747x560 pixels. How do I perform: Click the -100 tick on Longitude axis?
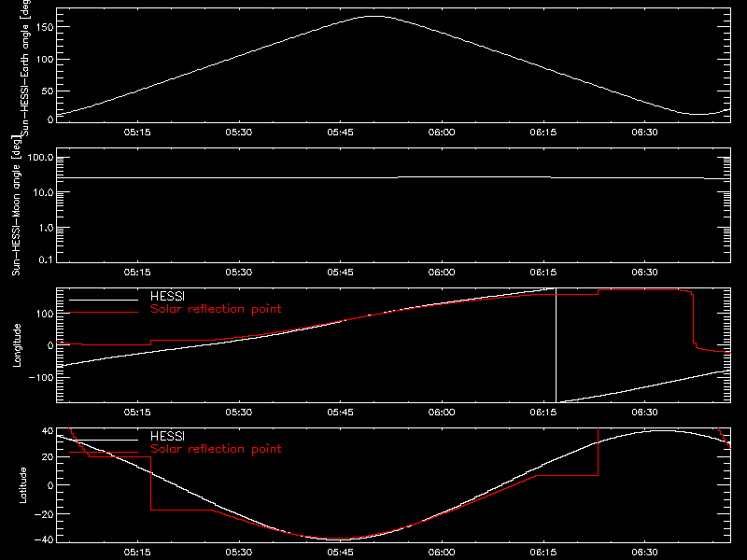41,378
